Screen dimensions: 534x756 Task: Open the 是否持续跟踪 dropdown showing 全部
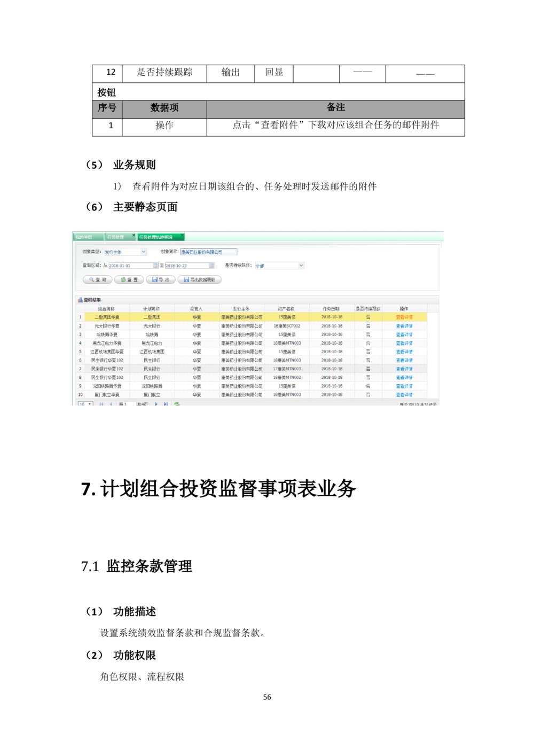(x=300, y=266)
